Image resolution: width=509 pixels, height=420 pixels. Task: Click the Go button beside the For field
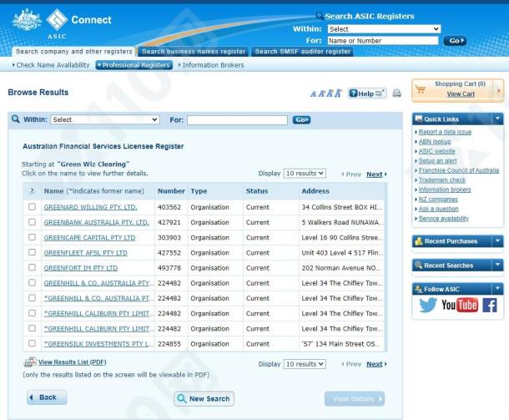pyautogui.click(x=301, y=120)
